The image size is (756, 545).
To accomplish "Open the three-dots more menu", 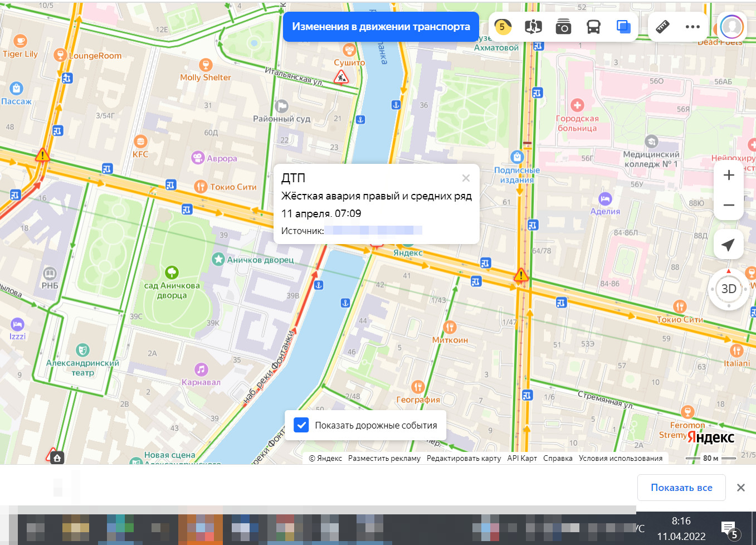I will [x=692, y=26].
